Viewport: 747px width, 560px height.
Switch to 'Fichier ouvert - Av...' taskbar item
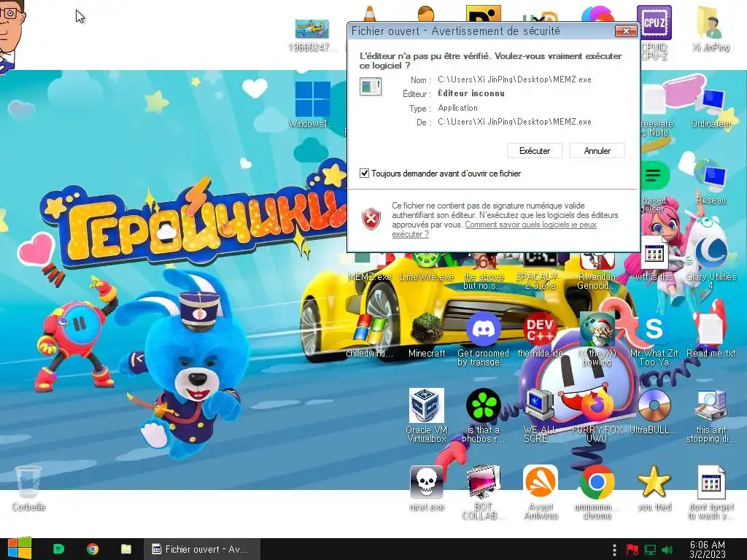pyautogui.click(x=201, y=549)
